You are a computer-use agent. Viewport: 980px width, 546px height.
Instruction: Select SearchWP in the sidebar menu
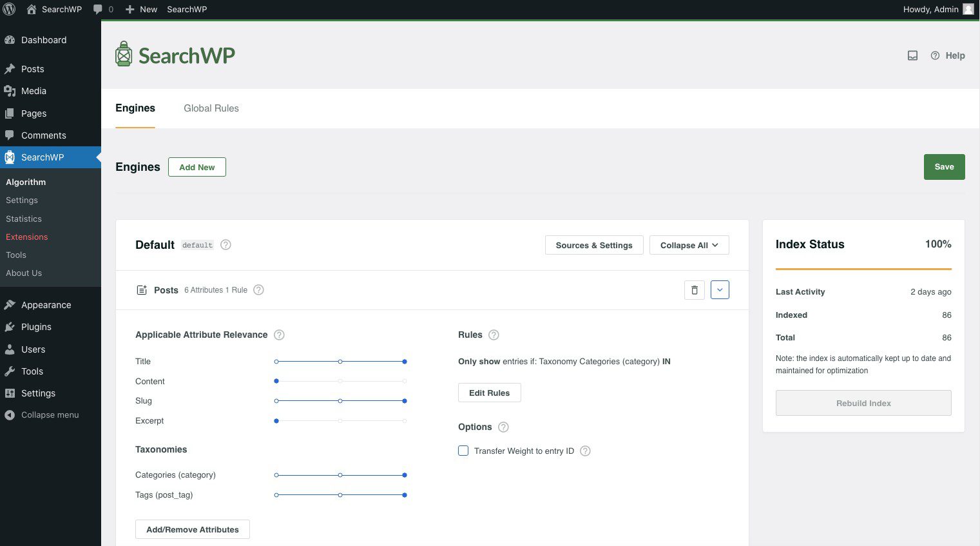point(43,157)
